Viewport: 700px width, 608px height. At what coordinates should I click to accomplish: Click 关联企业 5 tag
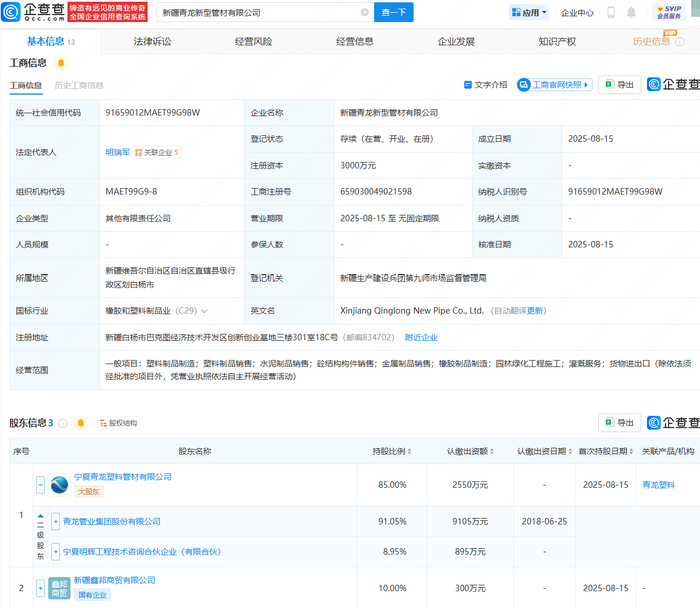157,153
